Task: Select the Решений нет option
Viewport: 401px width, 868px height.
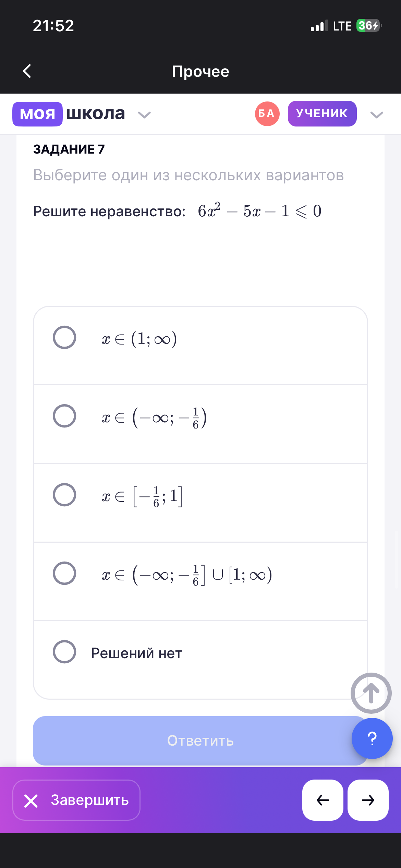Action: point(64,652)
